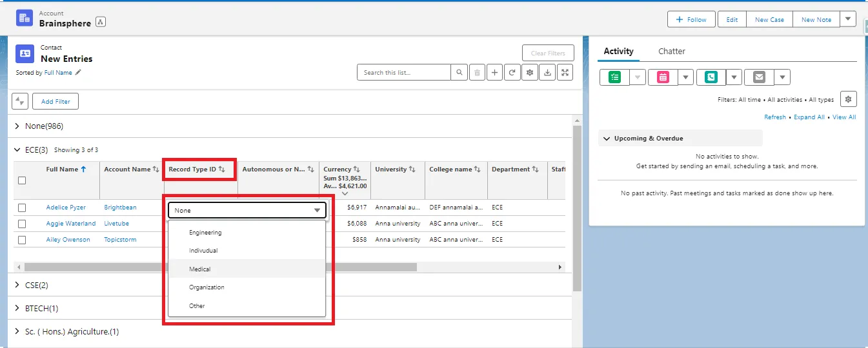Screen dimensions: 868x348
Task: Expand Sc. ( Hons.) Agriculture.(1) group
Action: (17, 331)
